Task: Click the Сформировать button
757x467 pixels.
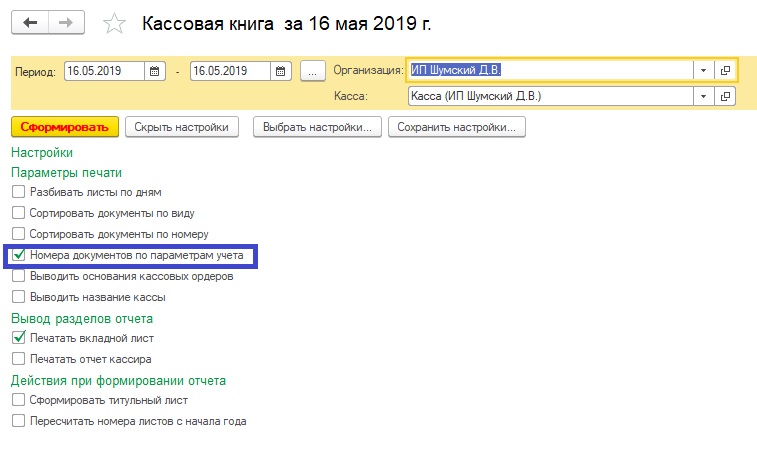Action: (x=65, y=127)
